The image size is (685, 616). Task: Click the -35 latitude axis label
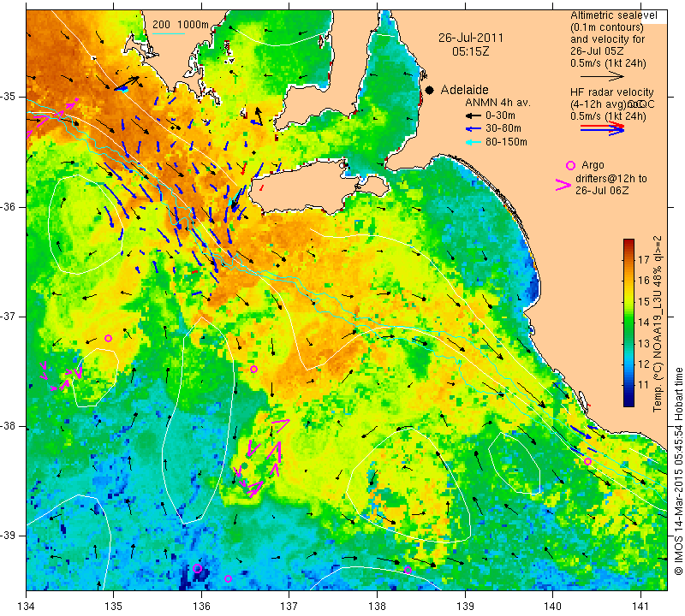tap(10, 97)
